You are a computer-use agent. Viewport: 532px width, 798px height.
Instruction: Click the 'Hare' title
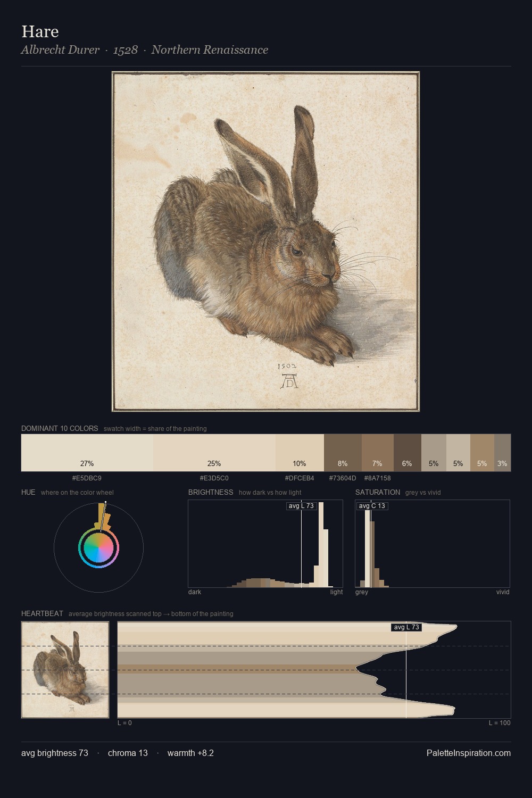click(x=40, y=31)
